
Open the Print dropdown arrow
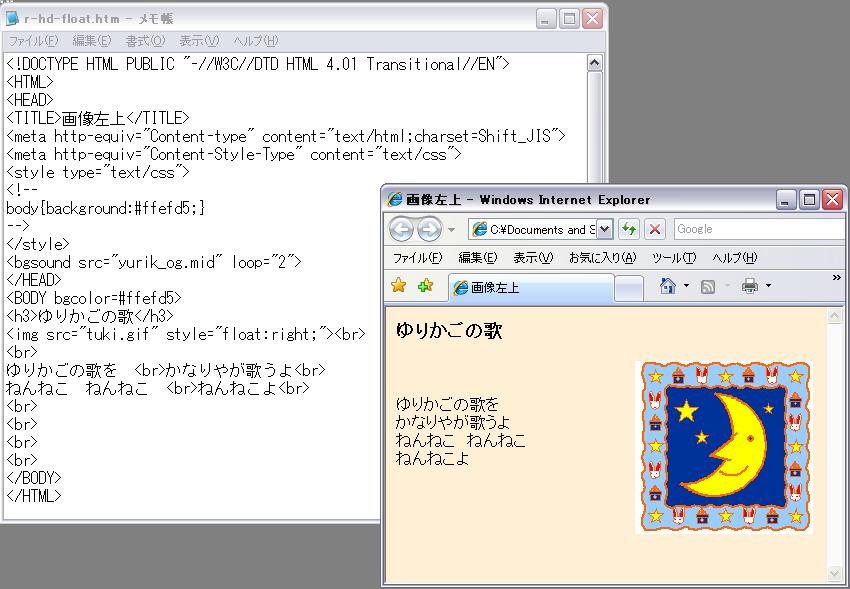pyautogui.click(x=768, y=286)
